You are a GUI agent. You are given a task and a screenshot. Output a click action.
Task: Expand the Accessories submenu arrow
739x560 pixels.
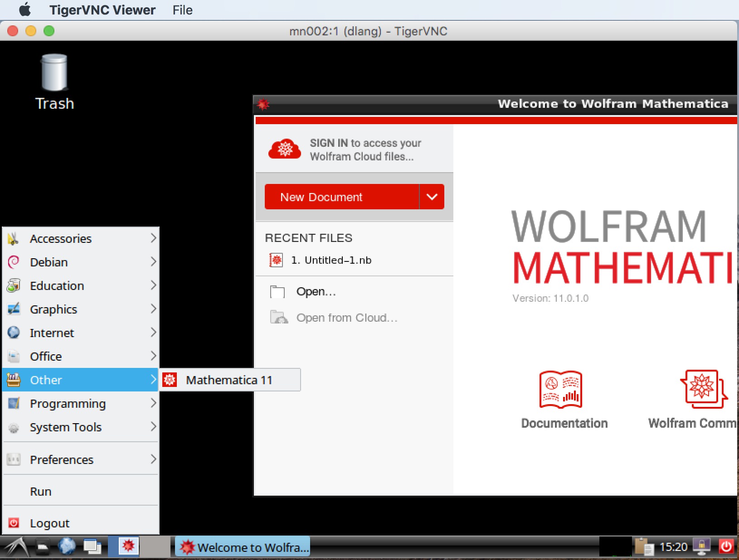(153, 238)
